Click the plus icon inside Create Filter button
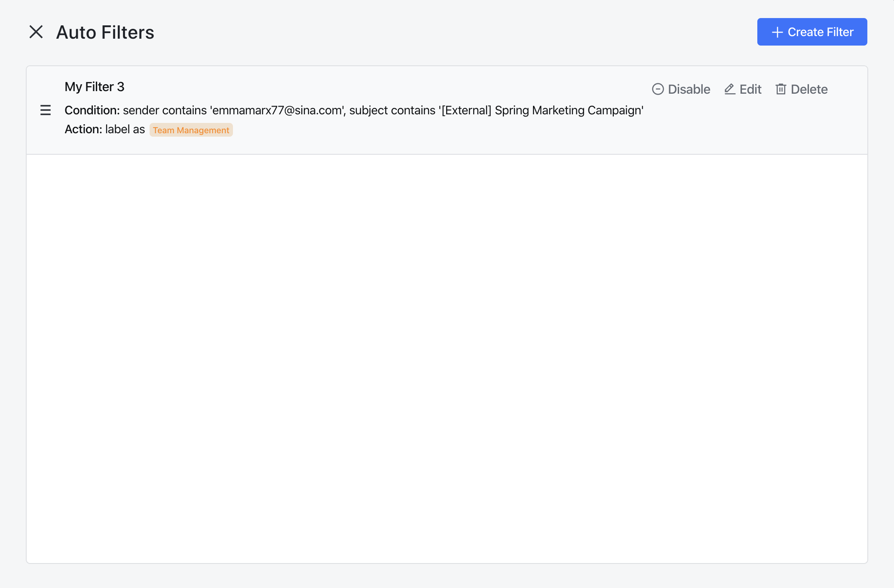 [777, 32]
